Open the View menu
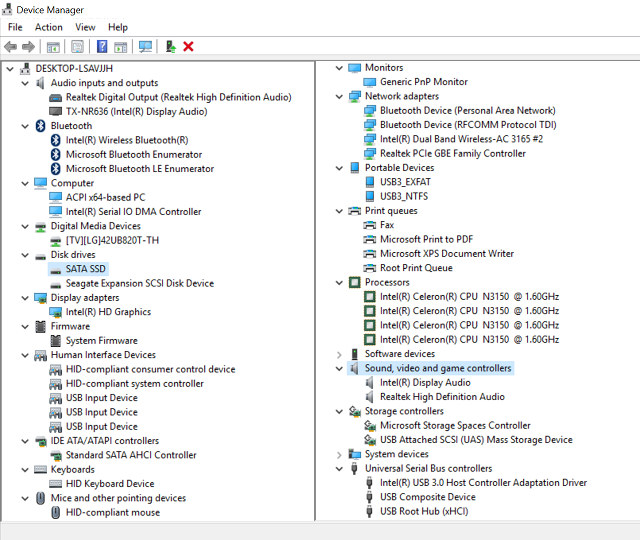Screen dimensions: 640x540 click(x=85, y=27)
